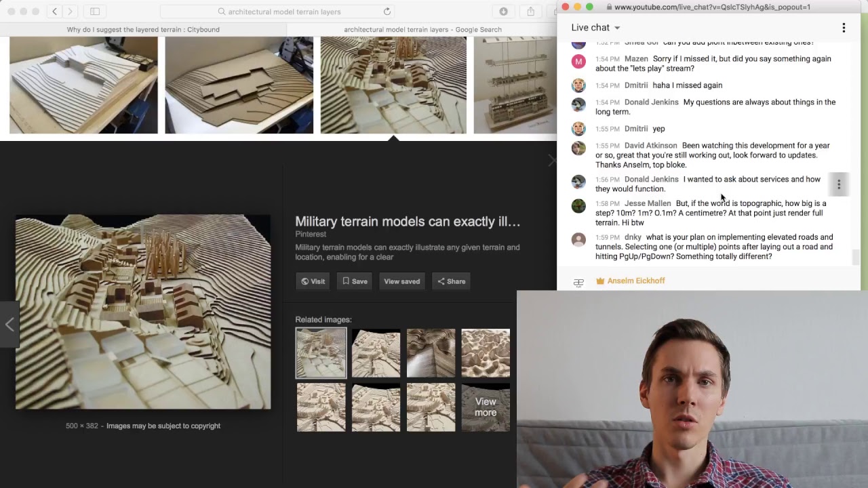
Task: Select third related image in bottom row
Action: coord(431,407)
